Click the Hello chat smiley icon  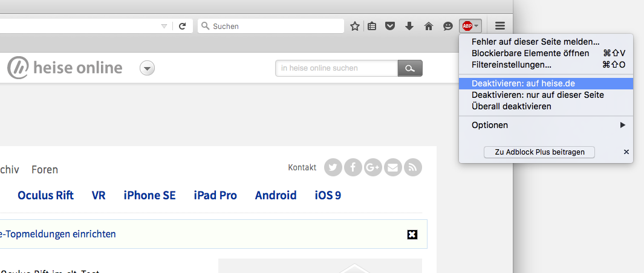[x=447, y=27]
